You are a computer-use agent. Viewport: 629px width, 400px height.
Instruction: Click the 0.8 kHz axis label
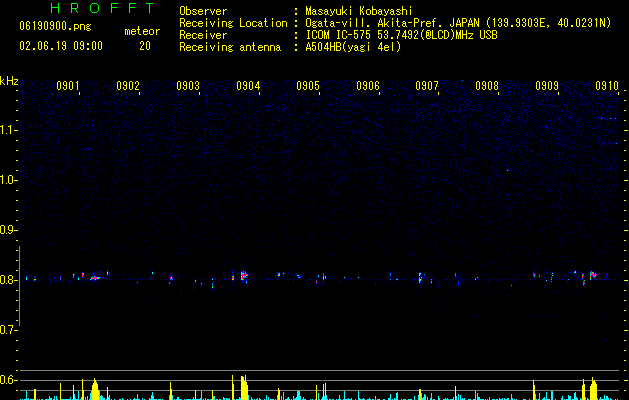[8, 280]
